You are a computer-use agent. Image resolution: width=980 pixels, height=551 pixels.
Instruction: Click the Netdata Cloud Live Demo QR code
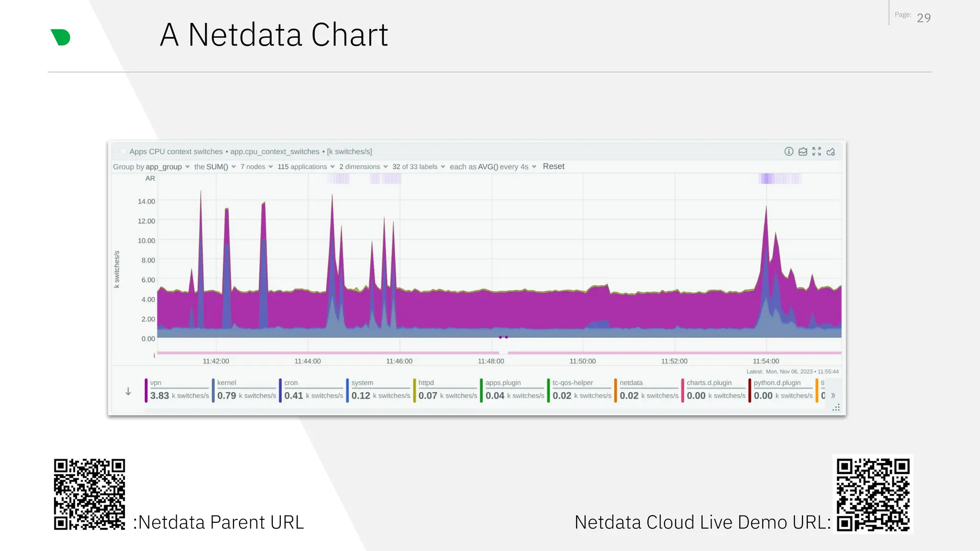tap(873, 495)
